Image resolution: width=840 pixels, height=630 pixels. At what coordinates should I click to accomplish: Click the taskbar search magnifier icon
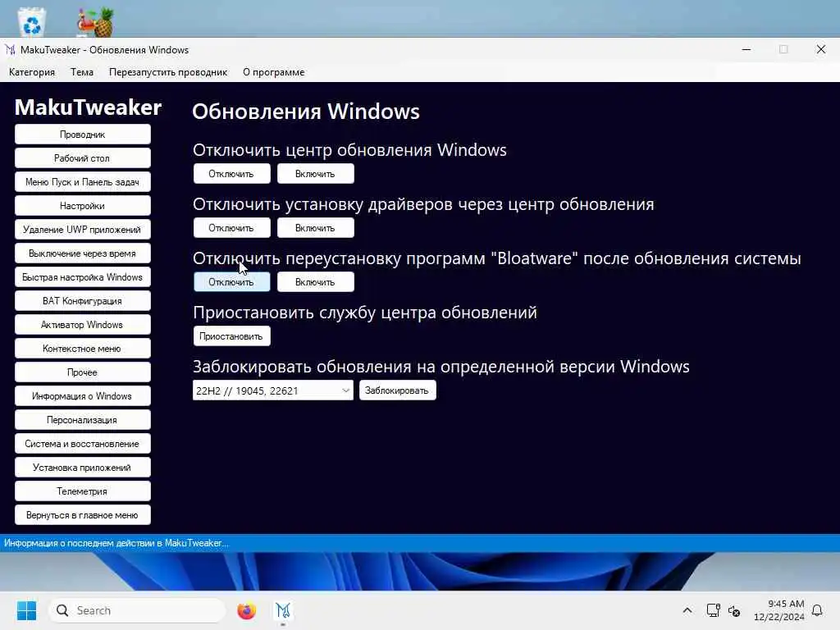tap(62, 610)
